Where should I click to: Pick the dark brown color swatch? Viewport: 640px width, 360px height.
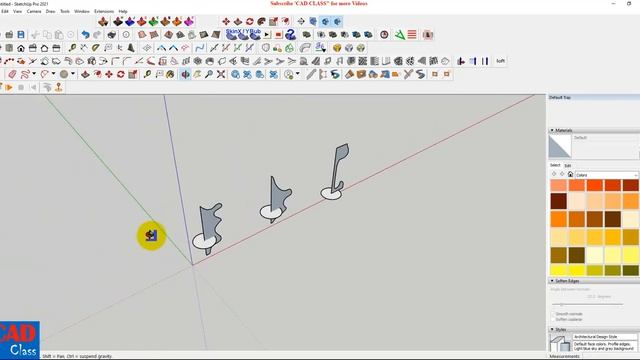[x=558, y=201]
